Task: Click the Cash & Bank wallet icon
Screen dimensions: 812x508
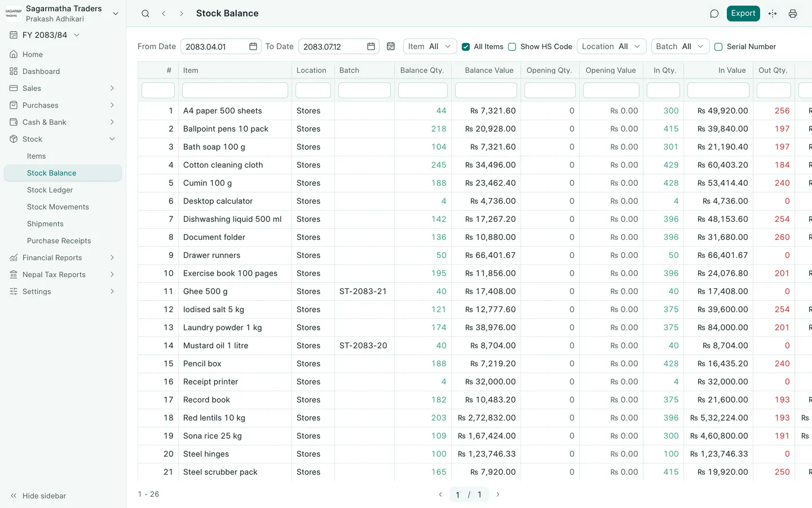Action: (14, 122)
